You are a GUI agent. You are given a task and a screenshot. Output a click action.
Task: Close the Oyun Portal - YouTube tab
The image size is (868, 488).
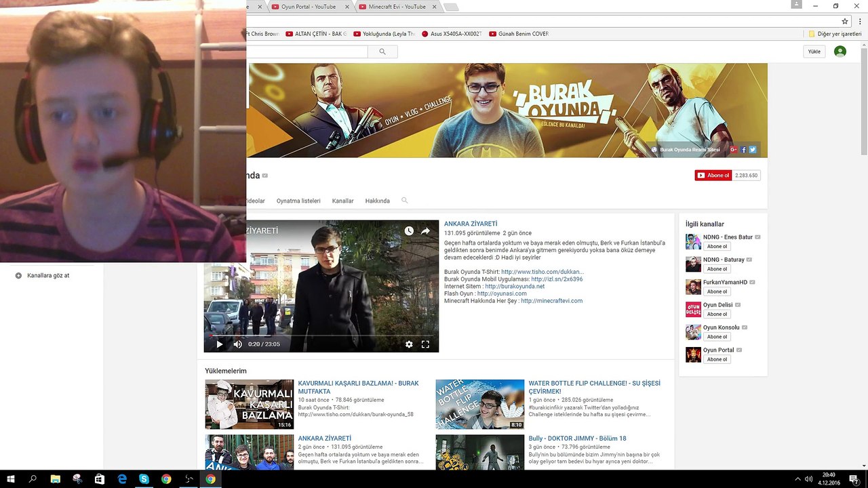pyautogui.click(x=347, y=7)
